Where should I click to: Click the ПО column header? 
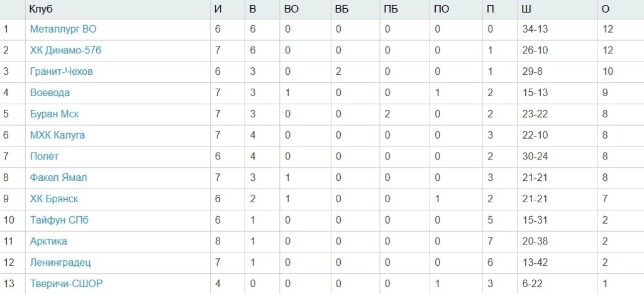coord(441,9)
